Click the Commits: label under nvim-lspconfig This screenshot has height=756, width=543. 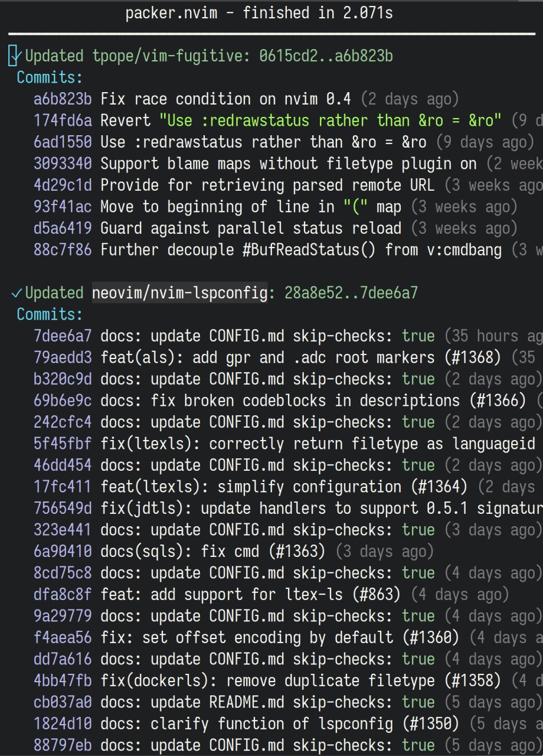[x=50, y=314]
